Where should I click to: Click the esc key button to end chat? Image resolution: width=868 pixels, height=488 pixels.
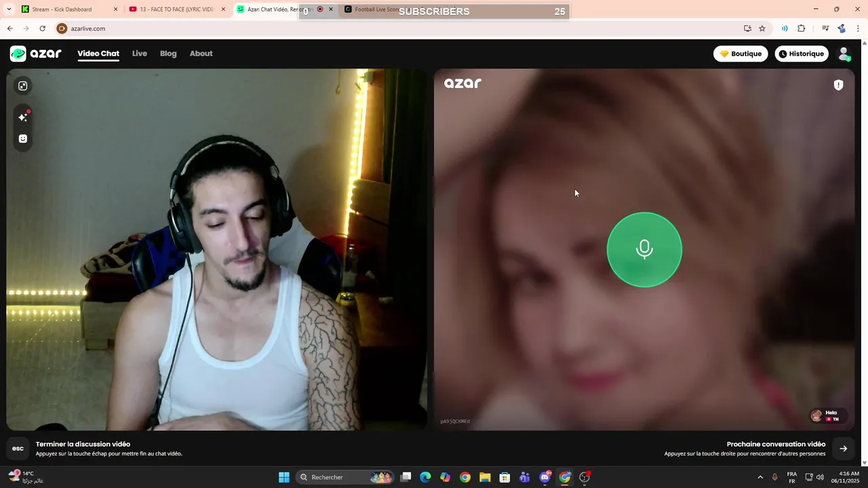[x=18, y=449]
